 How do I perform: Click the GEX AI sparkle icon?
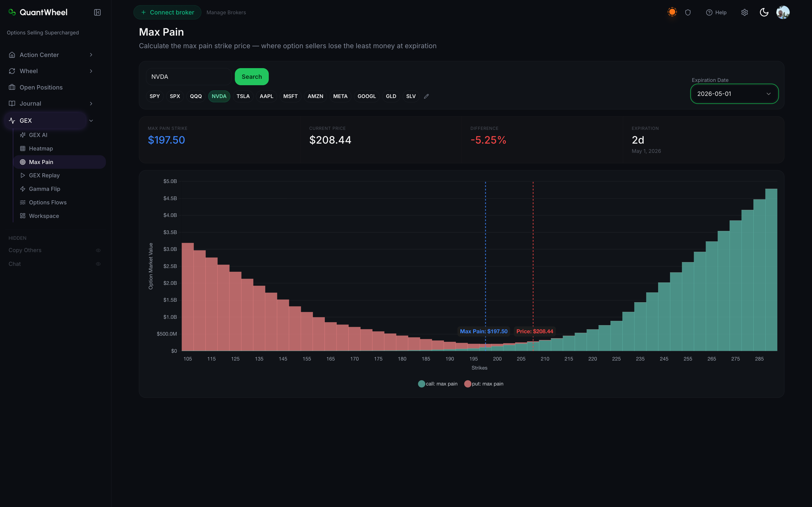pos(23,135)
